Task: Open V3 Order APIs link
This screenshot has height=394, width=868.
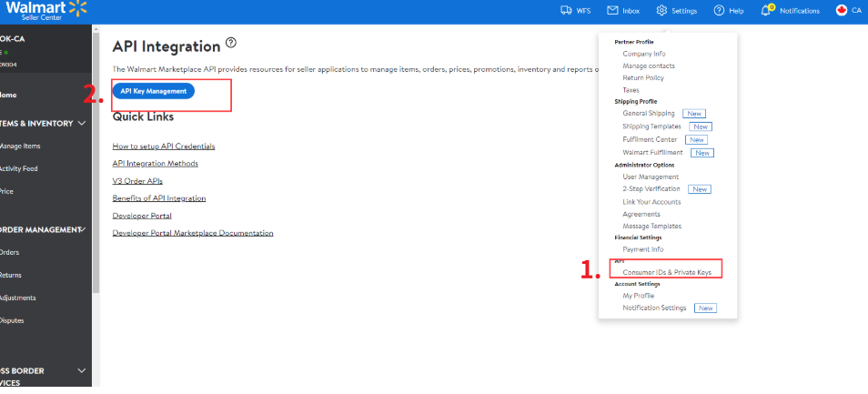Action: point(137,181)
